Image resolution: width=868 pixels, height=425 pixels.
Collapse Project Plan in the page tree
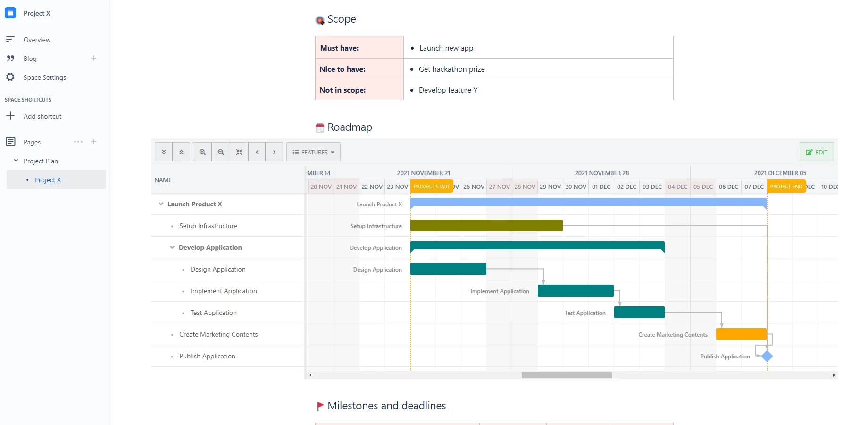(17, 161)
